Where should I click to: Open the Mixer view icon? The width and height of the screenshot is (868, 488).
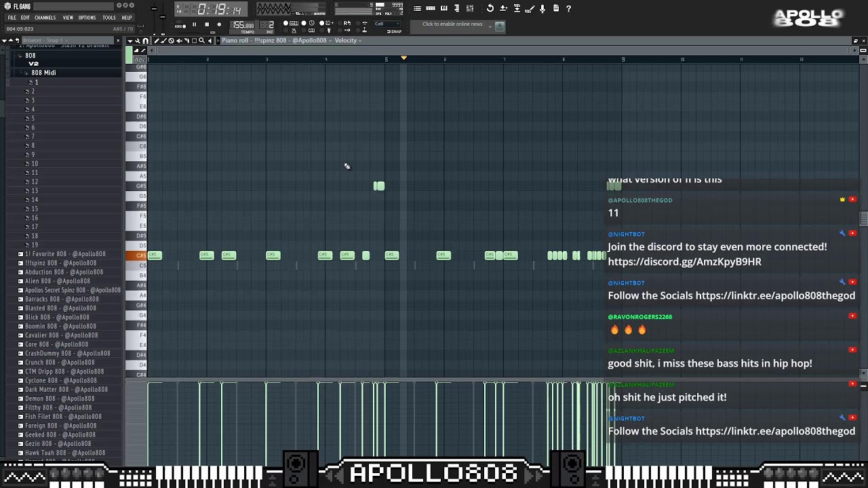pyautogui.click(x=470, y=8)
